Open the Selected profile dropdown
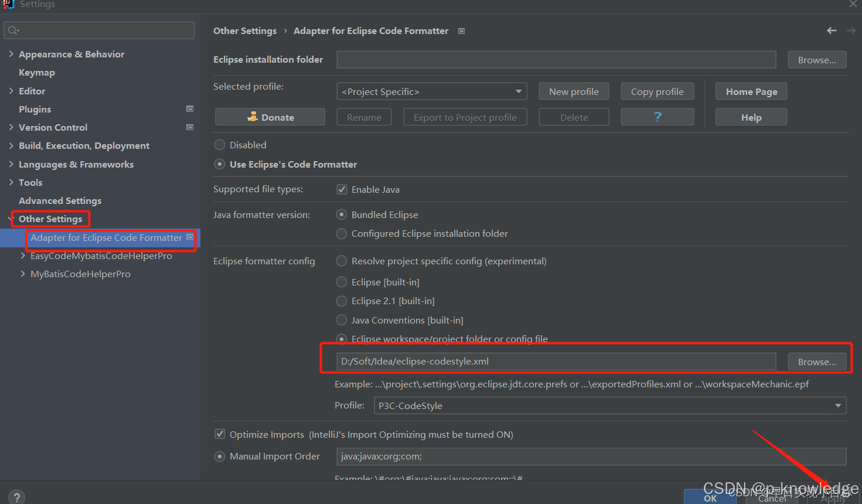This screenshot has width=862, height=504. [432, 91]
